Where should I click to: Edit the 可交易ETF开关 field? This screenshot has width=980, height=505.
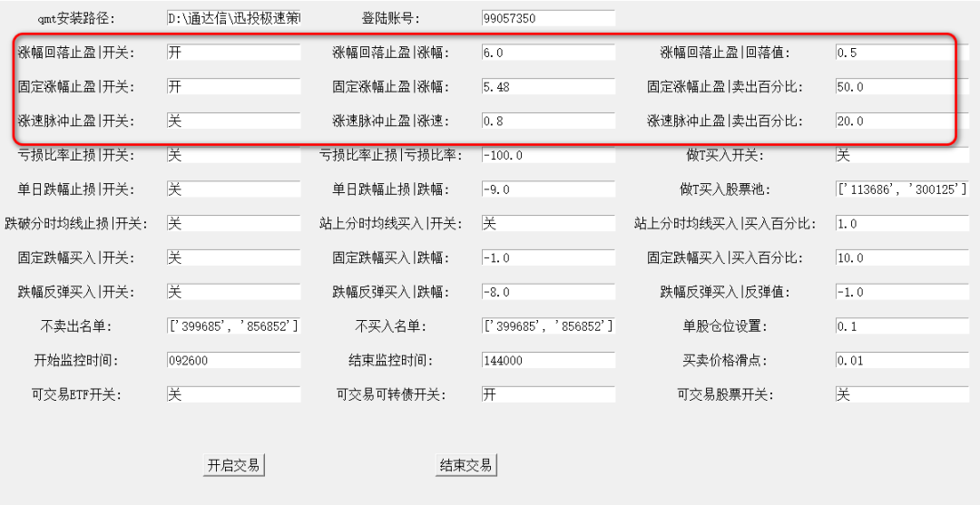234,394
